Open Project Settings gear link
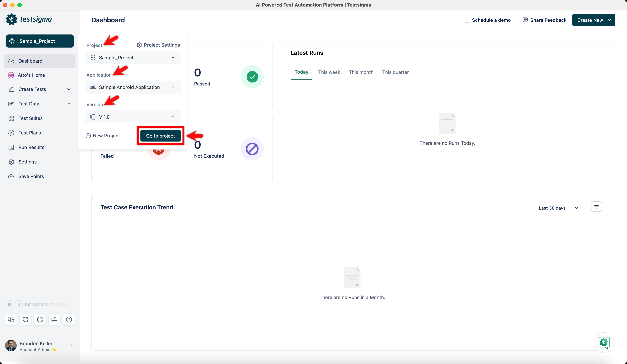 (158, 45)
